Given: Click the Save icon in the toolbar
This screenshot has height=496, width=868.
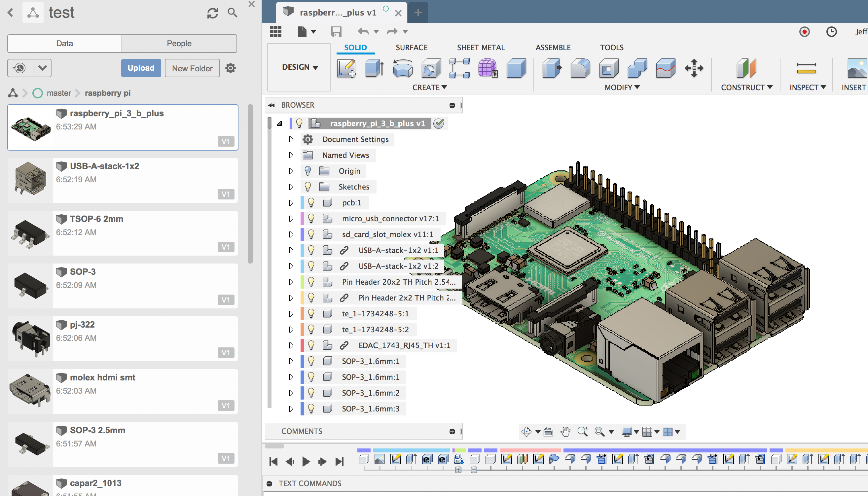Looking at the screenshot, I should point(336,31).
